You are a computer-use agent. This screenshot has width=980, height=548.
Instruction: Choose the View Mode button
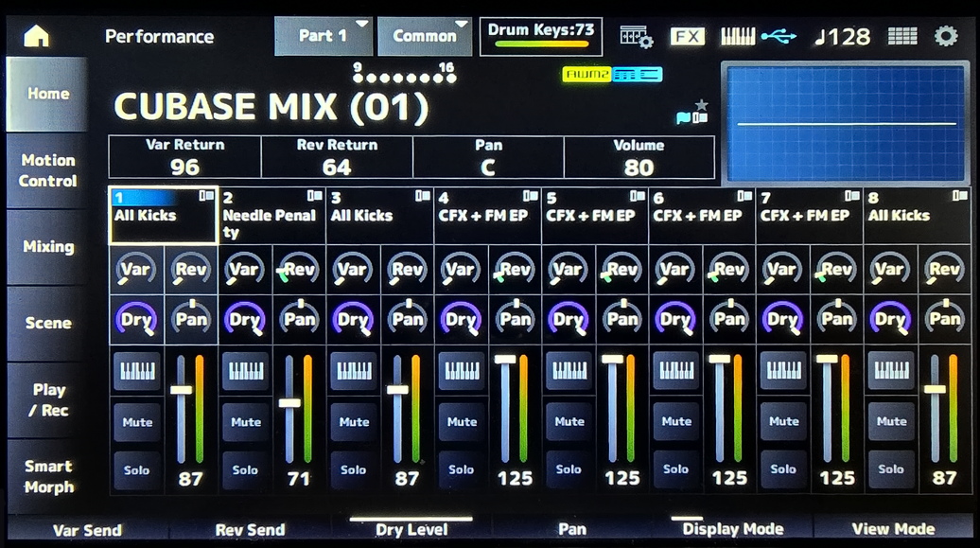point(893,529)
